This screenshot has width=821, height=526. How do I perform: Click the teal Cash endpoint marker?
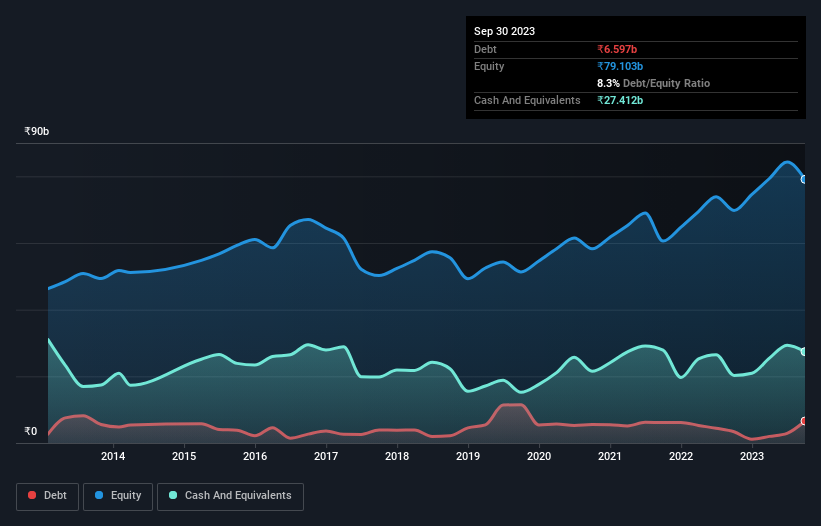point(804,352)
